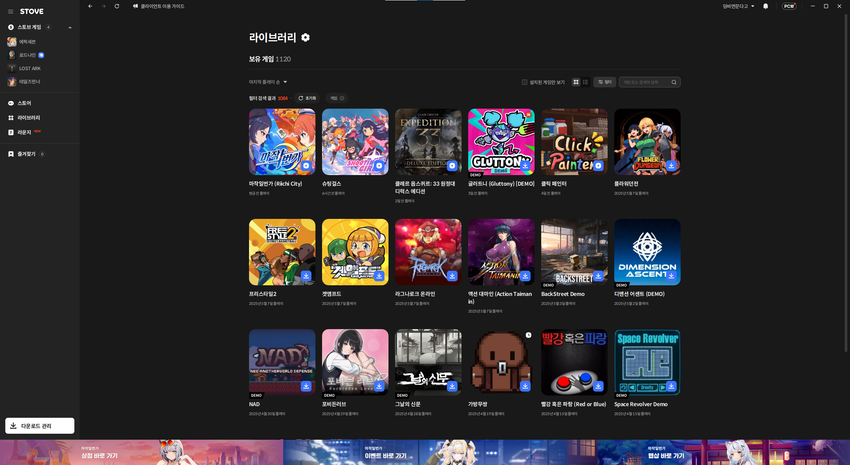Image resolution: width=850 pixels, height=465 pixels.
Task: Play icon on Expedition 33 cover
Action: point(452,166)
